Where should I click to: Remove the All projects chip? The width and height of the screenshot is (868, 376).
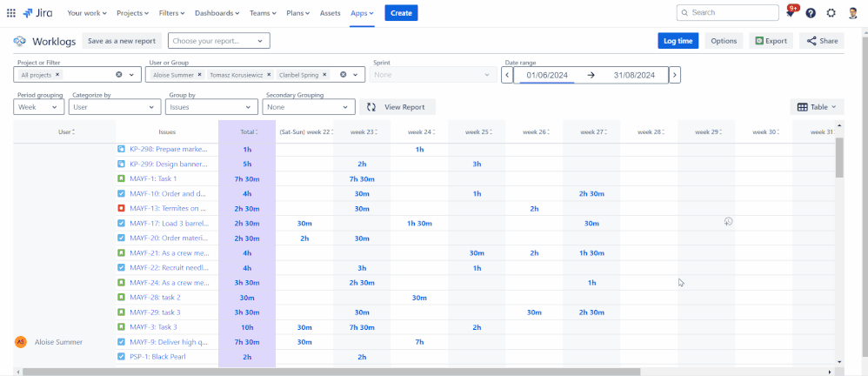pos(57,74)
